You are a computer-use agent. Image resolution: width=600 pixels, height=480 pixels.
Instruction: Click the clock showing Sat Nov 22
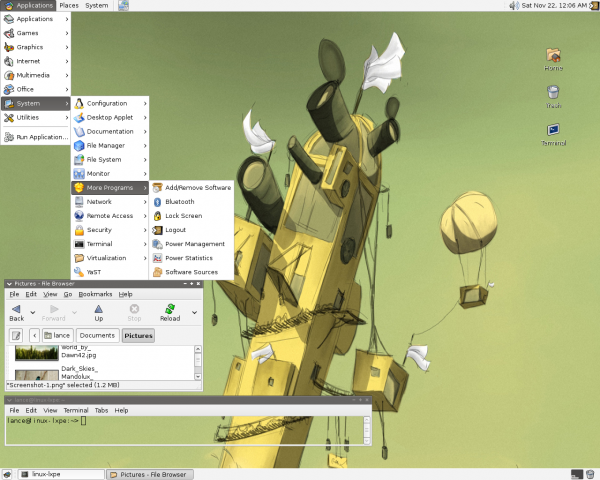(x=554, y=5)
